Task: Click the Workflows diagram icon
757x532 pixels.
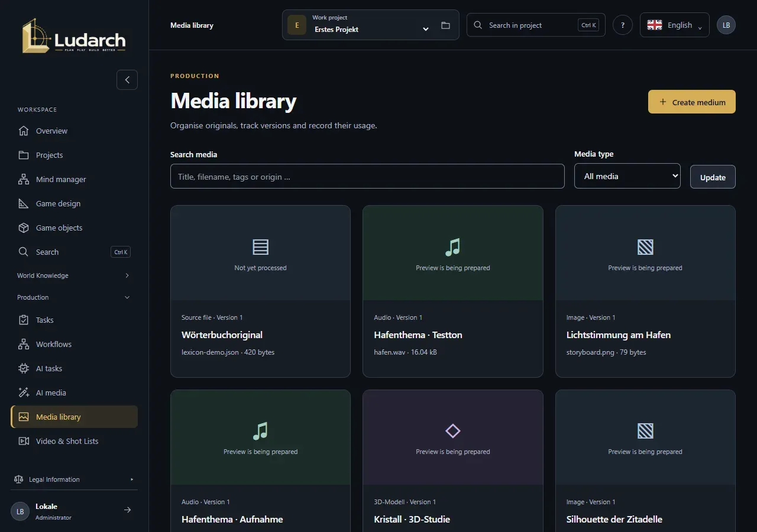Action: pyautogui.click(x=24, y=344)
